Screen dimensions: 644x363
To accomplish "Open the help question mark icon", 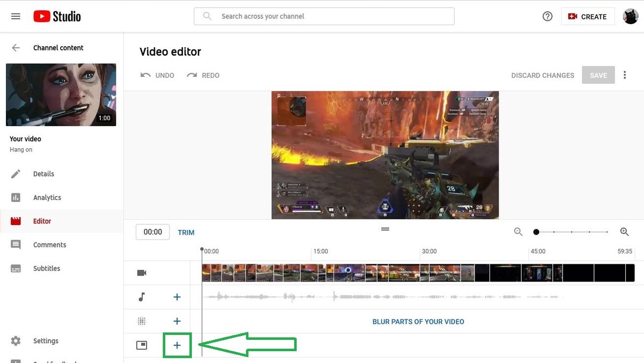I will [547, 16].
